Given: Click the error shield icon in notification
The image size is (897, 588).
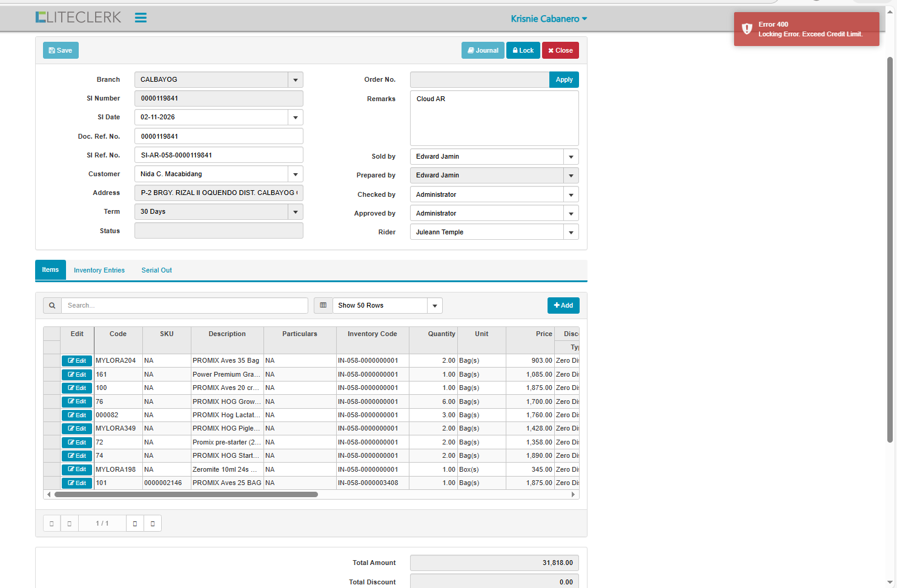Looking at the screenshot, I should (x=747, y=29).
